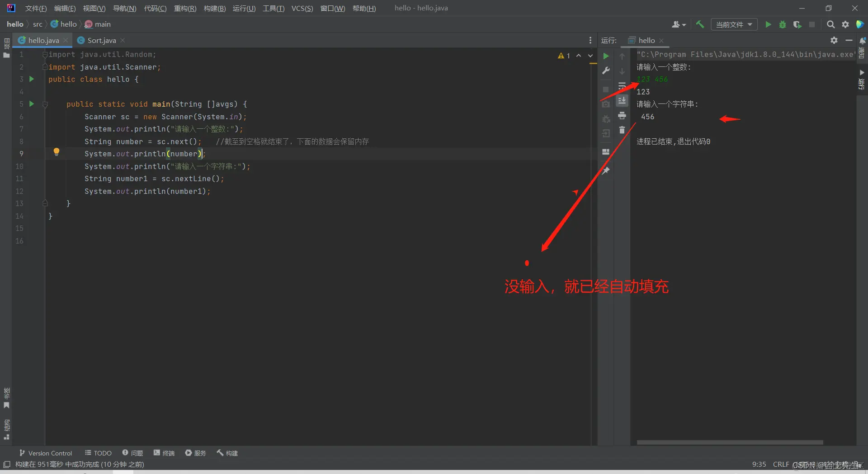
Task: Close the Sort.java tab
Action: click(x=123, y=40)
